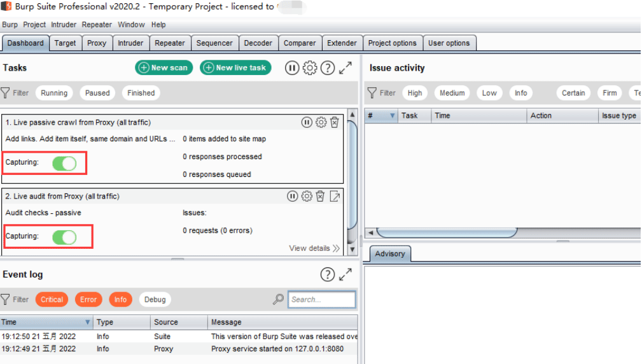Pause all tasks in Tasks panel header
The width and height of the screenshot is (642, 364).
coord(292,68)
